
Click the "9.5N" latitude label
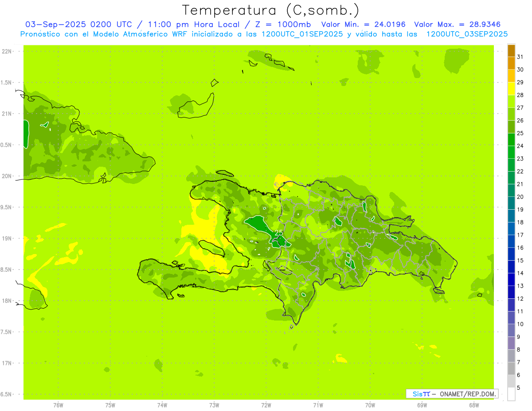(7, 207)
